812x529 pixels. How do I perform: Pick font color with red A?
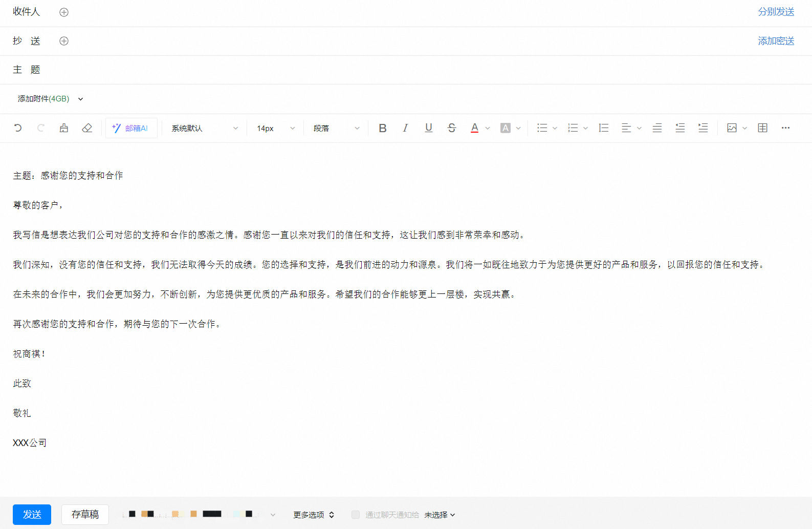point(474,128)
